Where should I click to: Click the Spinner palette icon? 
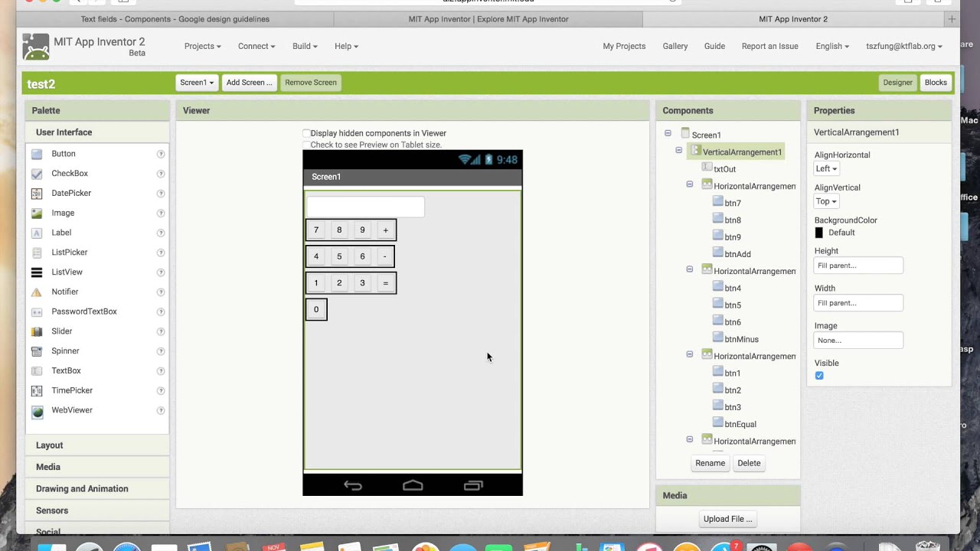click(37, 351)
